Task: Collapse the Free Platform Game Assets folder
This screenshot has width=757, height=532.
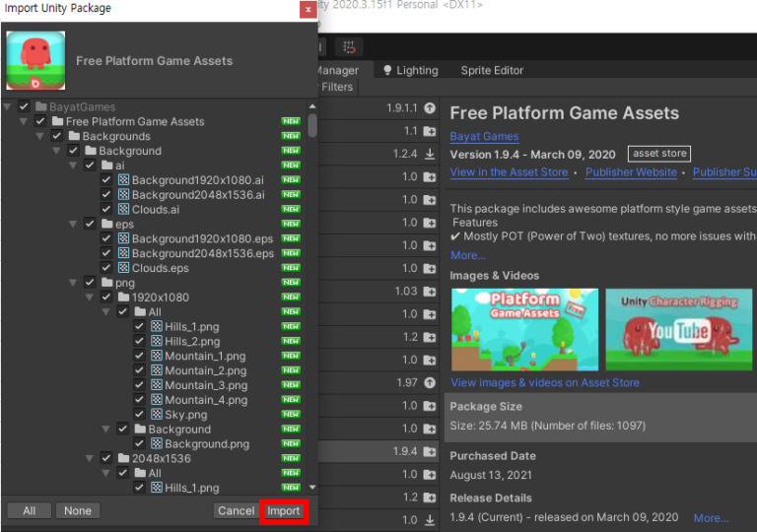Action: click(24, 121)
